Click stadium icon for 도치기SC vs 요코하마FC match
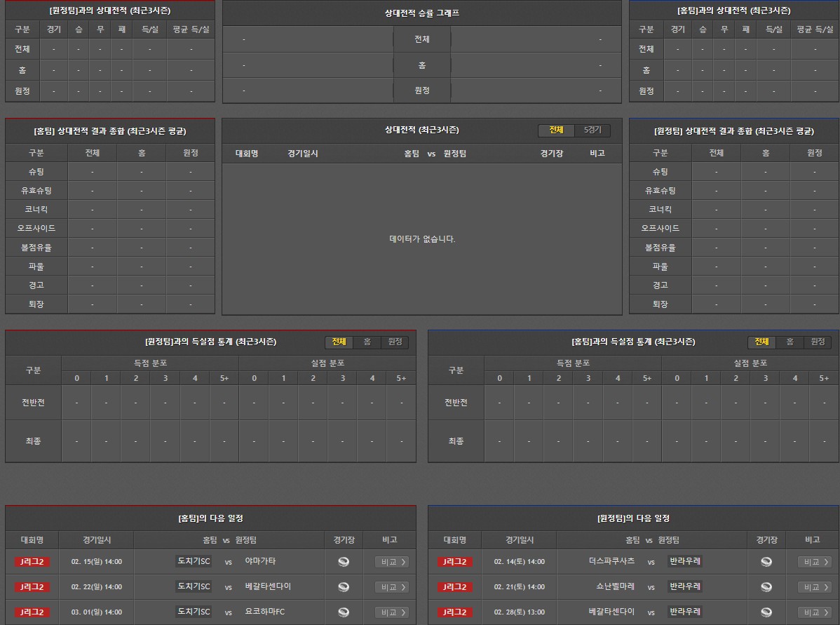The image size is (840, 625). [x=343, y=612]
